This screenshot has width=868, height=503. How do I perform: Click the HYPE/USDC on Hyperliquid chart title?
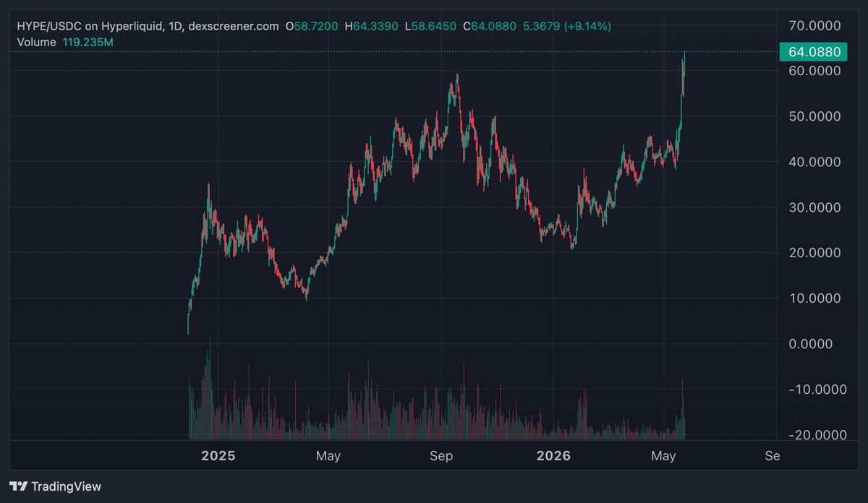148,26
